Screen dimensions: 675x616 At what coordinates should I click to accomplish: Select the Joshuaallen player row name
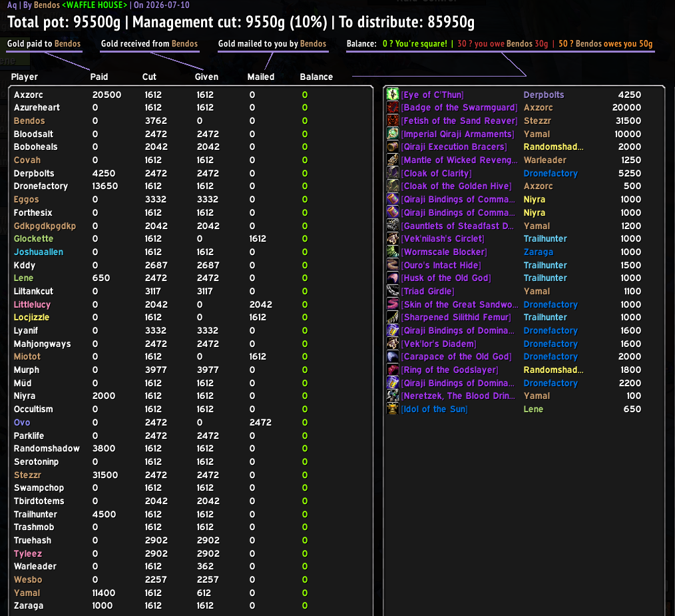39,252
